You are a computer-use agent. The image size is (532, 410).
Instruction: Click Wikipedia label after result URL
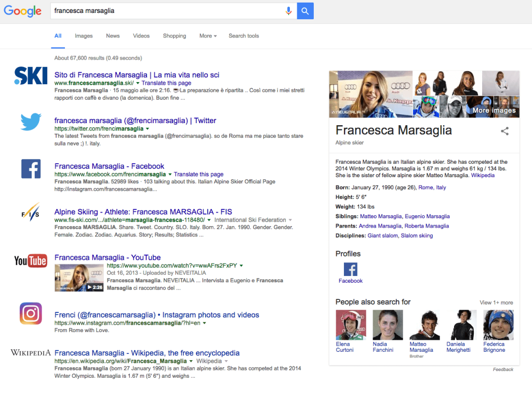coord(209,361)
